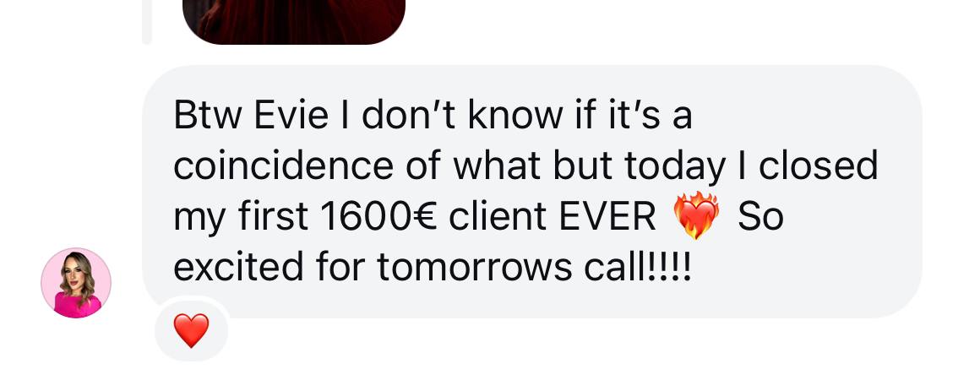Click 'tomorrows' in the last line
Screen dimensions: 980x391
475,268
